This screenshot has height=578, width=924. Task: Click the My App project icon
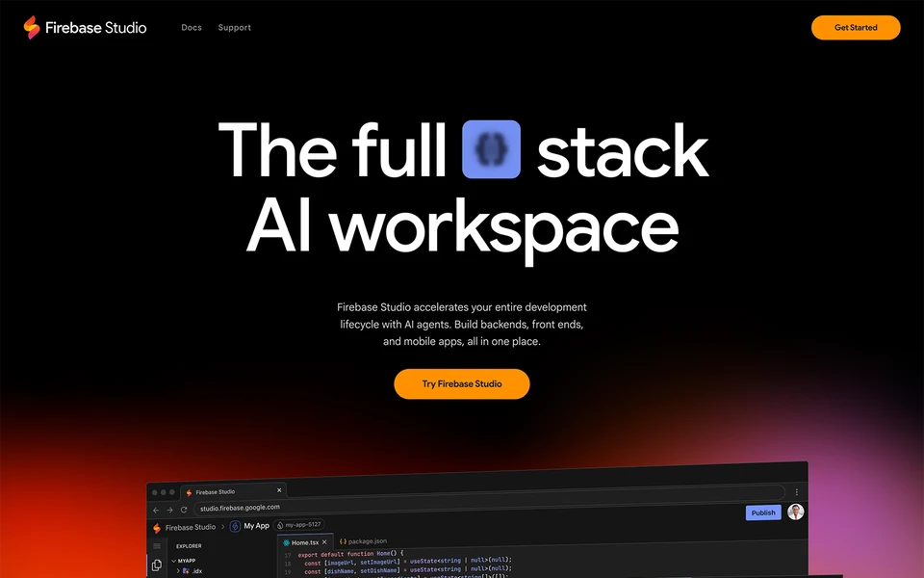tap(235, 526)
